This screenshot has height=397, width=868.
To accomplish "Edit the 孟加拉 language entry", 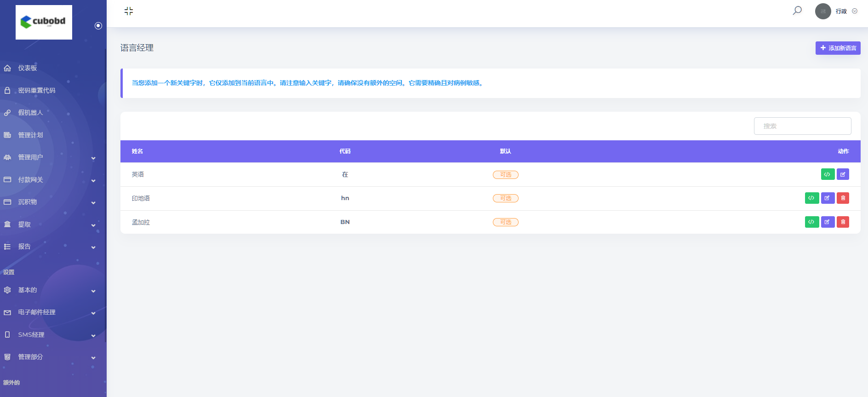I will point(827,222).
